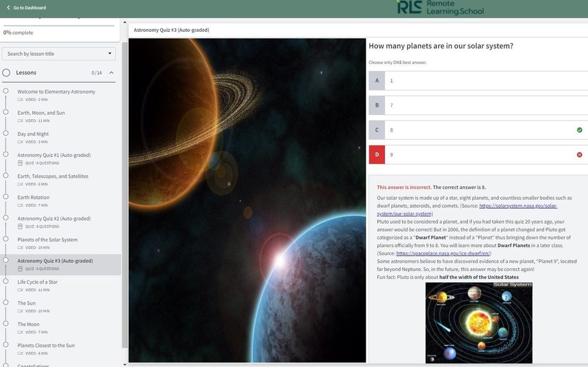Toggle completion circle for The Moon
Image resolution: width=588 pixels, height=367 pixels.
click(x=6, y=323)
